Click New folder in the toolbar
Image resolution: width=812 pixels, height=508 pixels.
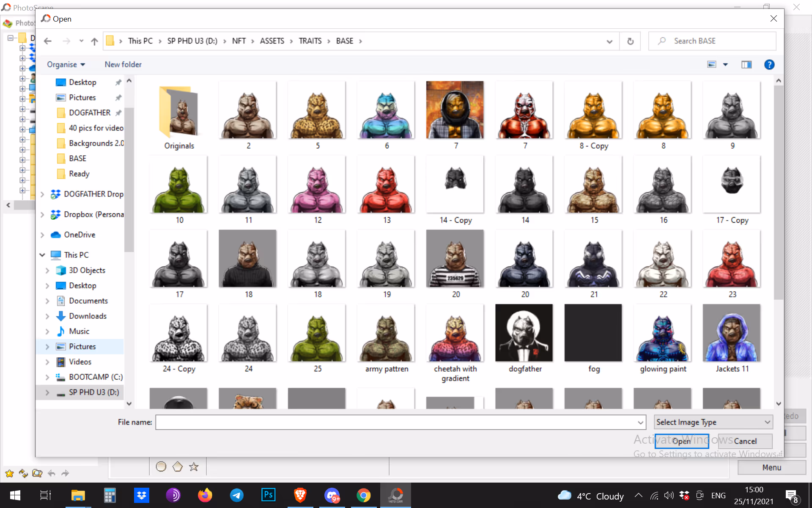tap(123, 64)
